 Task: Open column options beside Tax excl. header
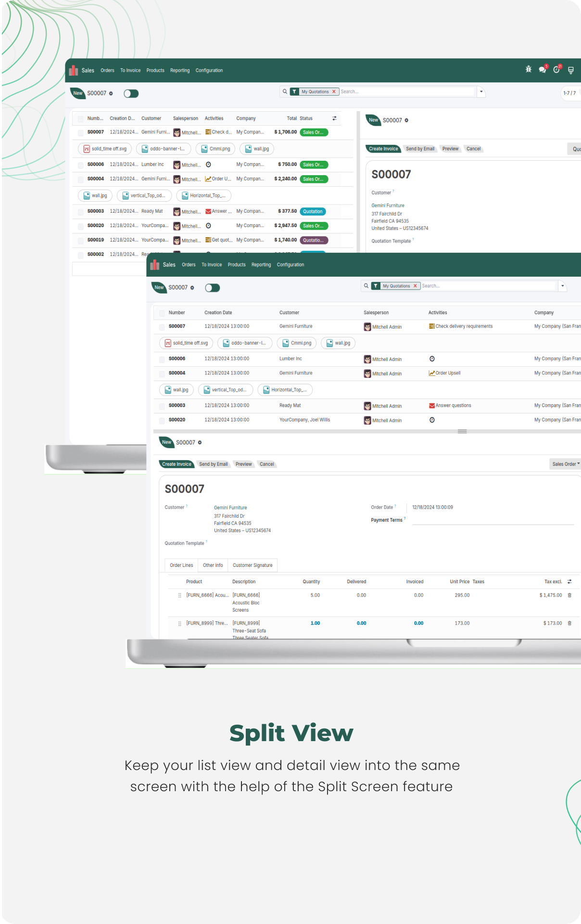tap(569, 582)
